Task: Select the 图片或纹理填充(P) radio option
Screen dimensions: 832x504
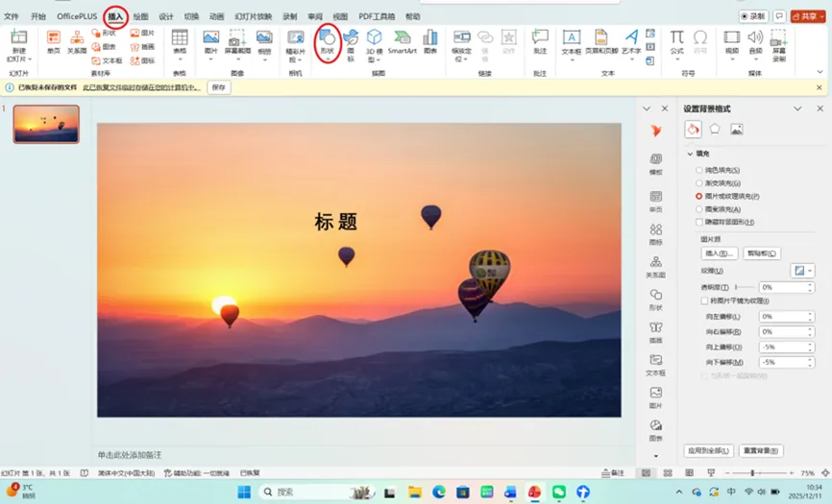Action: click(699, 196)
